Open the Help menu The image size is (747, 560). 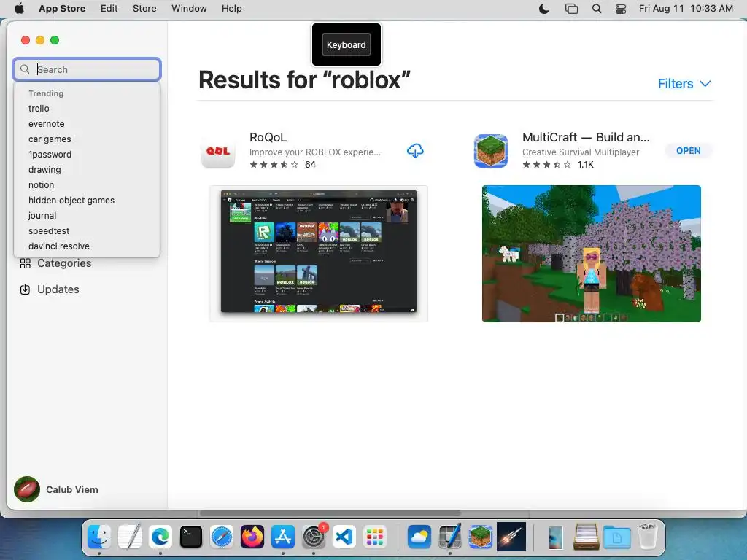[231, 9]
